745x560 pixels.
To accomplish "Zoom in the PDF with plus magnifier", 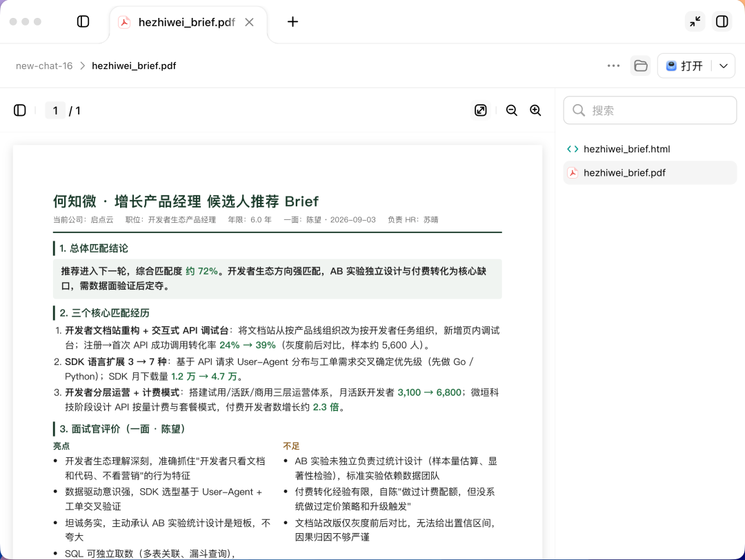I will (x=535, y=110).
